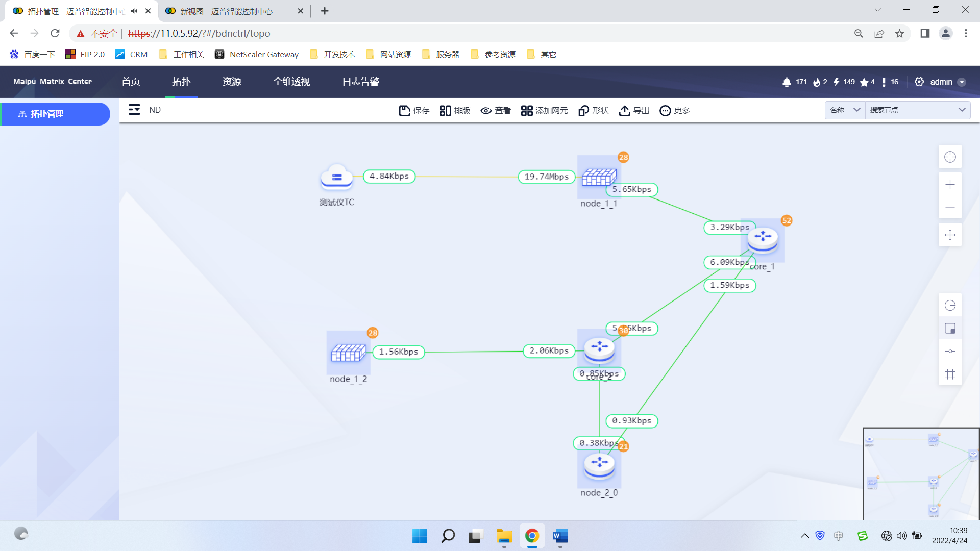Collapse the sidebar with hamburger icon
The height and width of the screenshot is (551, 980).
click(134, 110)
